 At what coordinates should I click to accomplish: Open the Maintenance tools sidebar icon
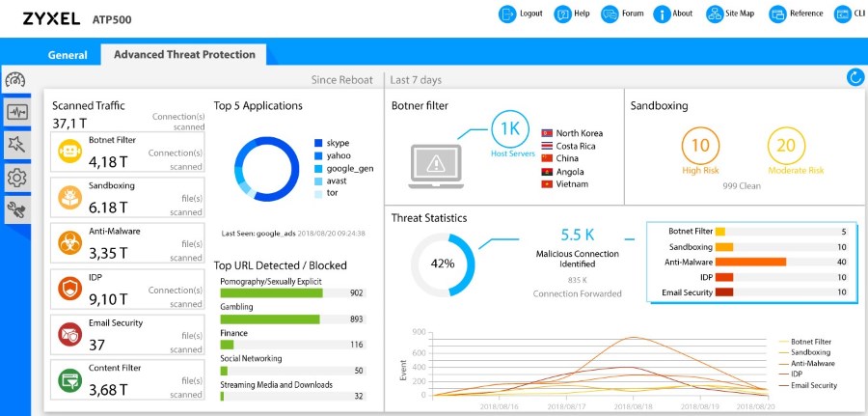16,209
